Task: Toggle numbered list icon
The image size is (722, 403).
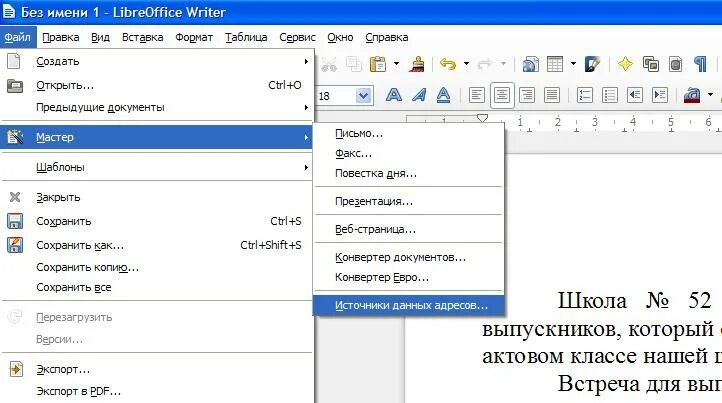Action: (585, 95)
